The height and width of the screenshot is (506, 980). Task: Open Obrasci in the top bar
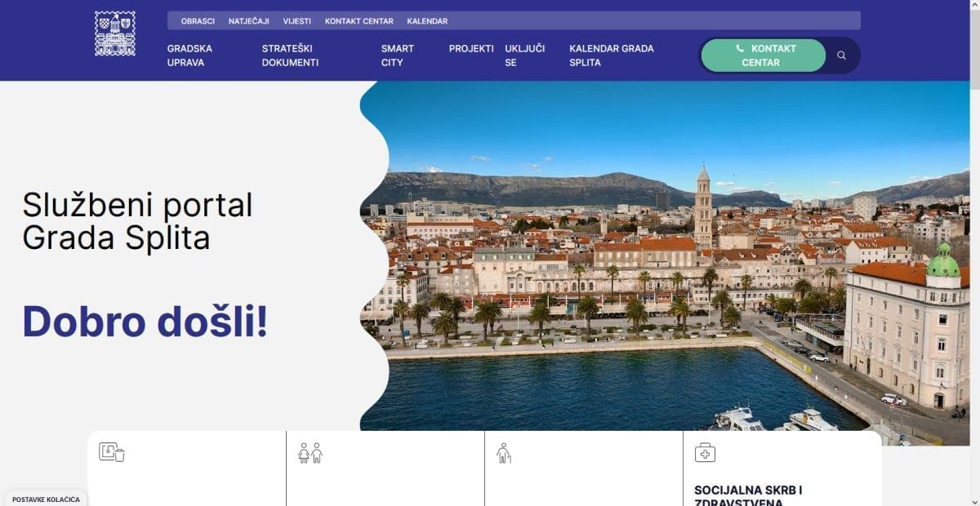click(198, 21)
